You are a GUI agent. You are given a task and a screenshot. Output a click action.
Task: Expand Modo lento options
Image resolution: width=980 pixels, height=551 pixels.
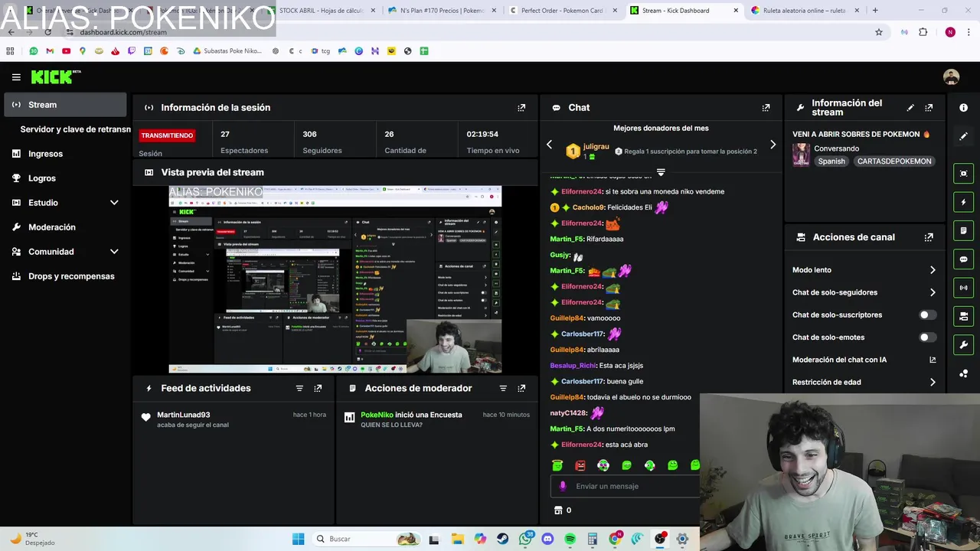933,270
